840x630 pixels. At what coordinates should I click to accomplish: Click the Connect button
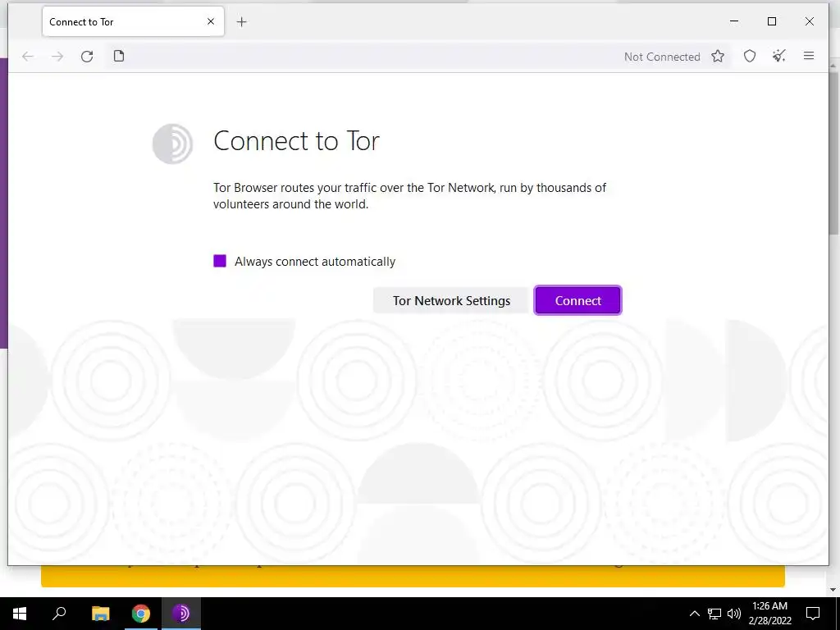pyautogui.click(x=577, y=300)
